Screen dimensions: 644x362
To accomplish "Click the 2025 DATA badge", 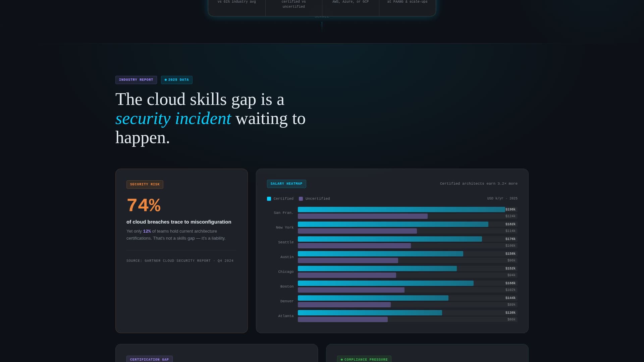I will pos(176,80).
